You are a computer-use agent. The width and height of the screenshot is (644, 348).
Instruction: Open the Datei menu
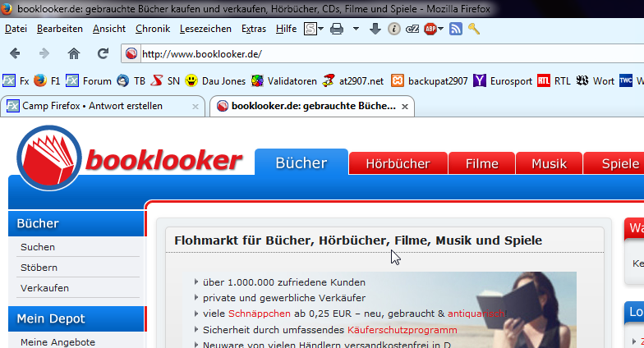[x=16, y=29]
